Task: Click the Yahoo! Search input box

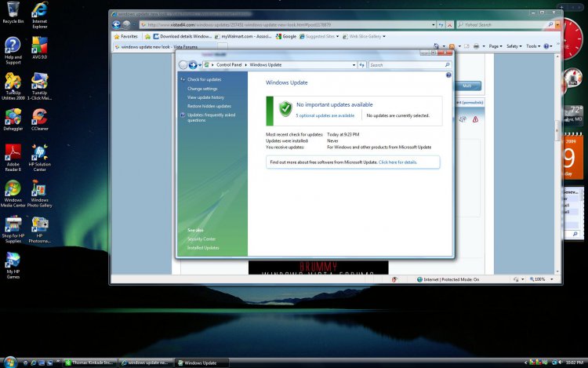Action: [502, 25]
